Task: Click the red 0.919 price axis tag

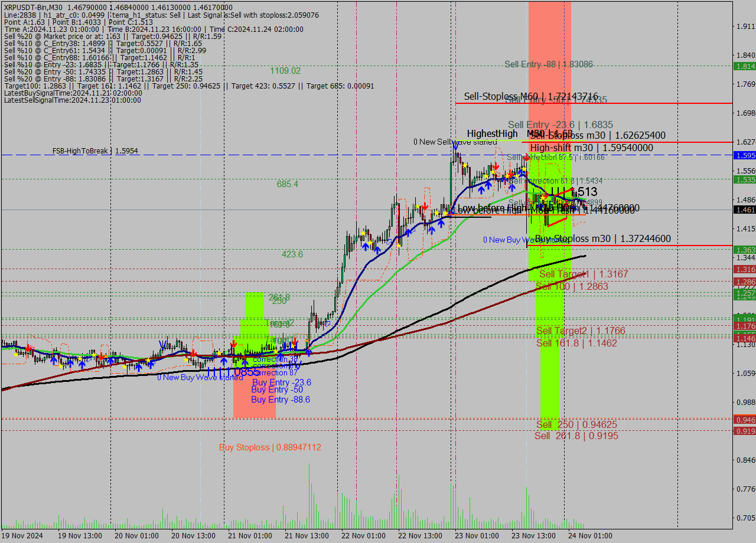Action: 744,431
